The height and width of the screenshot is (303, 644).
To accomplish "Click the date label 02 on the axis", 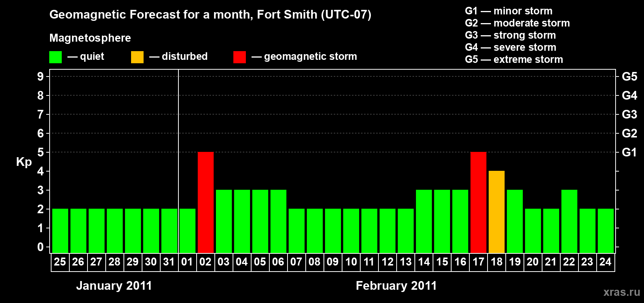I will 205,262.
